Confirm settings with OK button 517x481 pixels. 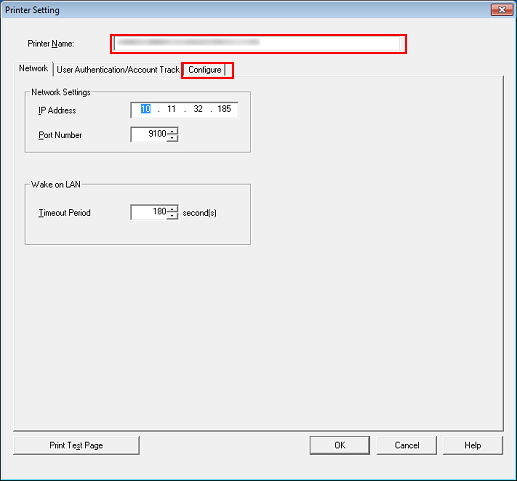point(340,445)
